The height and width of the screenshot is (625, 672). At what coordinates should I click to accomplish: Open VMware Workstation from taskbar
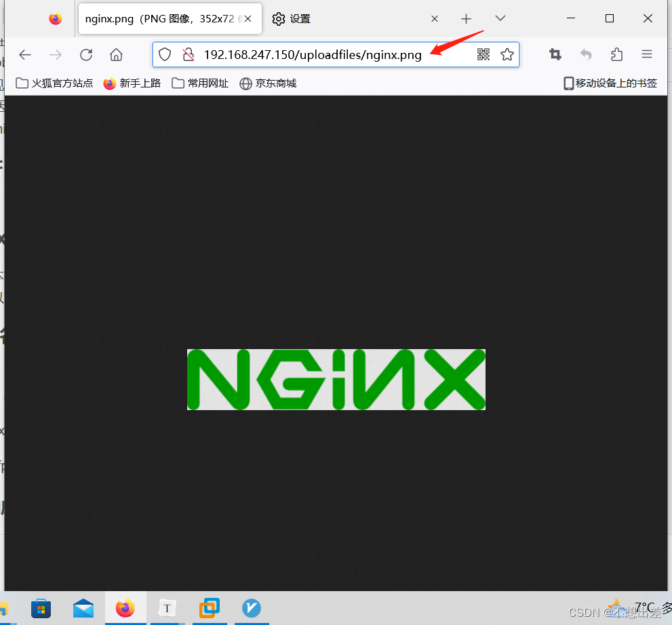coord(209,608)
